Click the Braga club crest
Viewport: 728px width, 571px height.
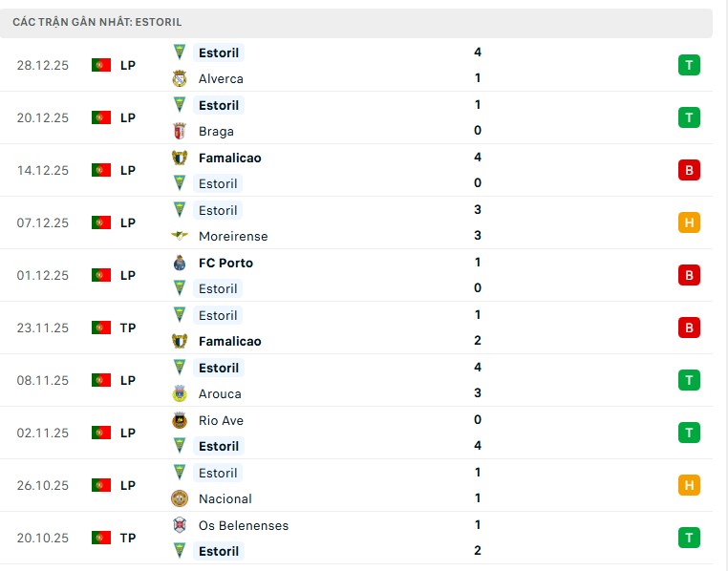point(180,131)
